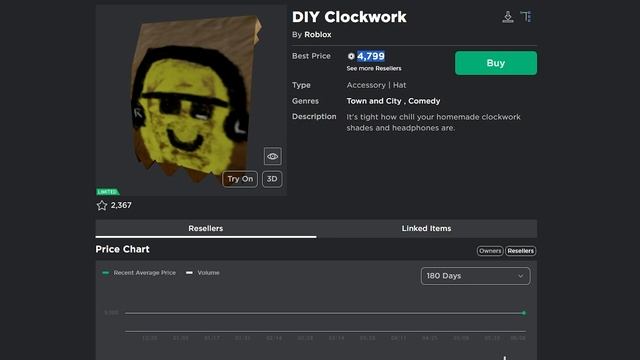This screenshot has height=360, width=640.
Task: Toggle the Resellers chart view button
Action: click(520, 251)
